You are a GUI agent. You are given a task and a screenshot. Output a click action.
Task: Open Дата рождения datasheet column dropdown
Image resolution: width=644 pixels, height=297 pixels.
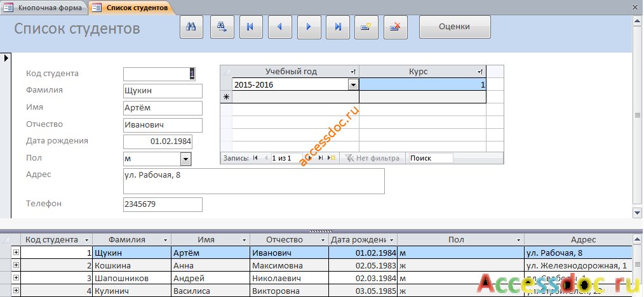(392, 241)
